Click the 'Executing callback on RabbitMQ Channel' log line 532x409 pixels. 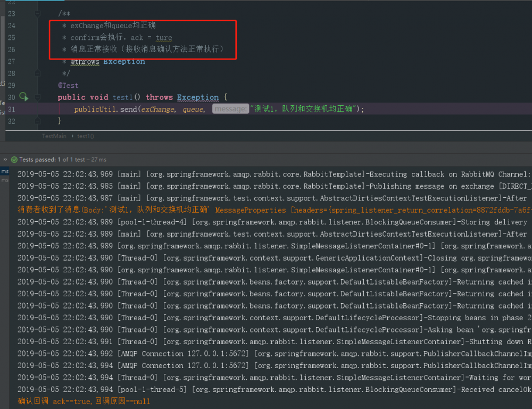click(275, 174)
